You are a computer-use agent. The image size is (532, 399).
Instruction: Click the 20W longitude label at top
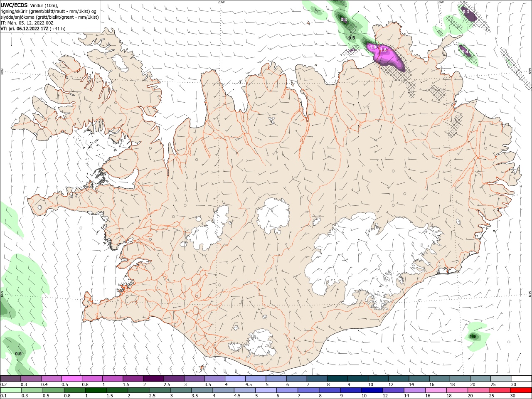click(x=221, y=2)
